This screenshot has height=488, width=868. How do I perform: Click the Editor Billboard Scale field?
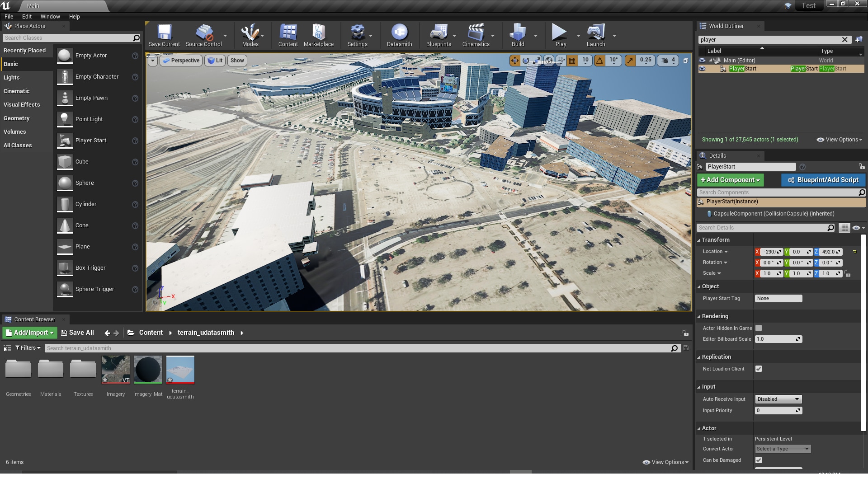coord(775,339)
